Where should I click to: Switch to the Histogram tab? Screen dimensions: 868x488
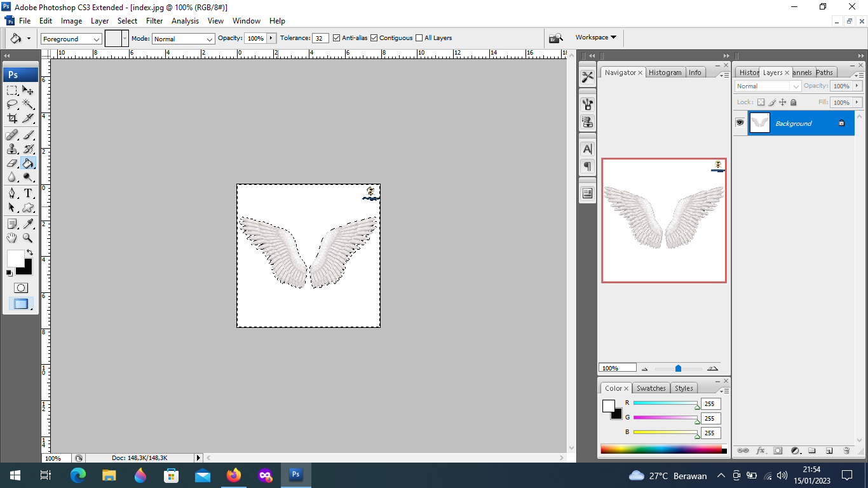point(665,72)
